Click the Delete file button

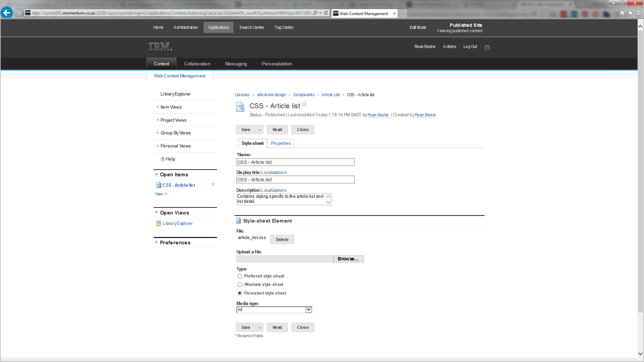(x=282, y=240)
